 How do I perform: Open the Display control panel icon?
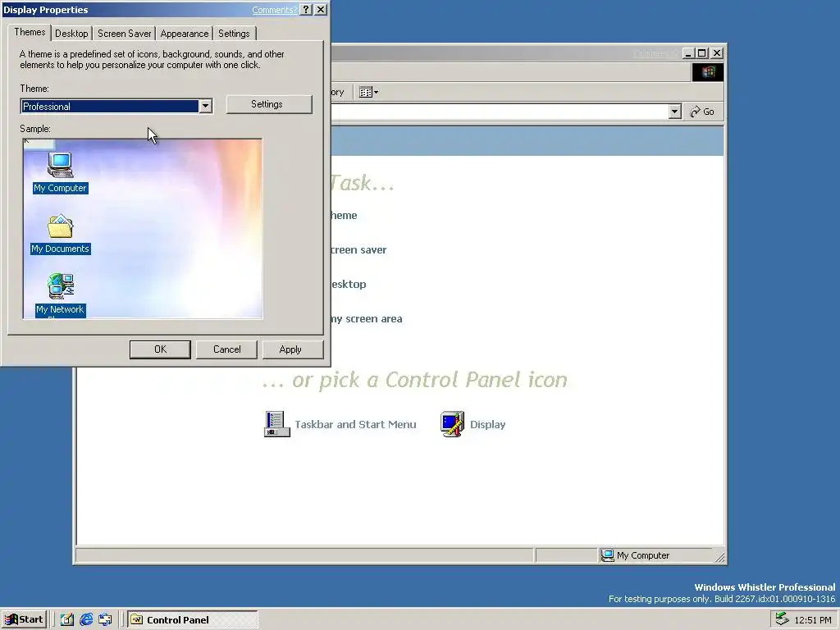point(453,424)
